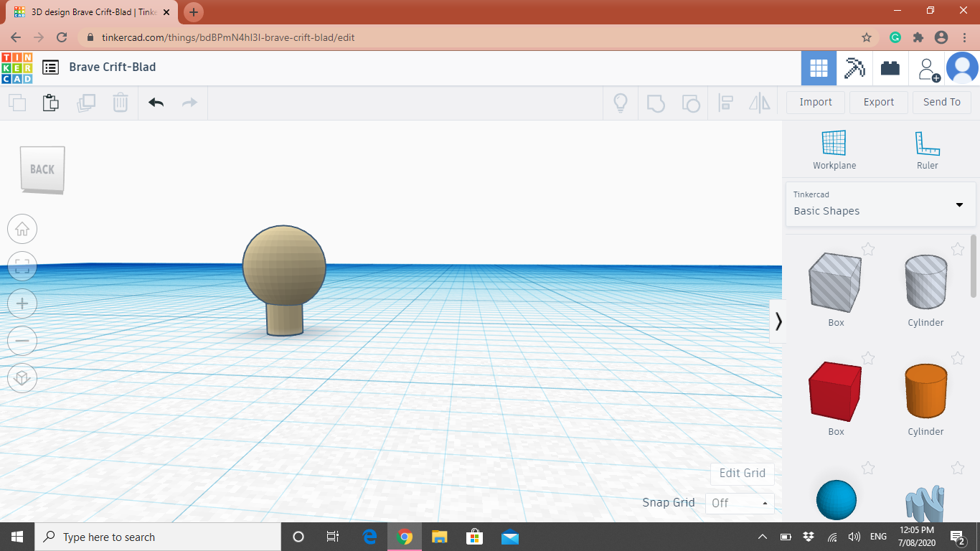Open the Snap Grid dropdown
This screenshot has height=551, width=980.
click(740, 503)
